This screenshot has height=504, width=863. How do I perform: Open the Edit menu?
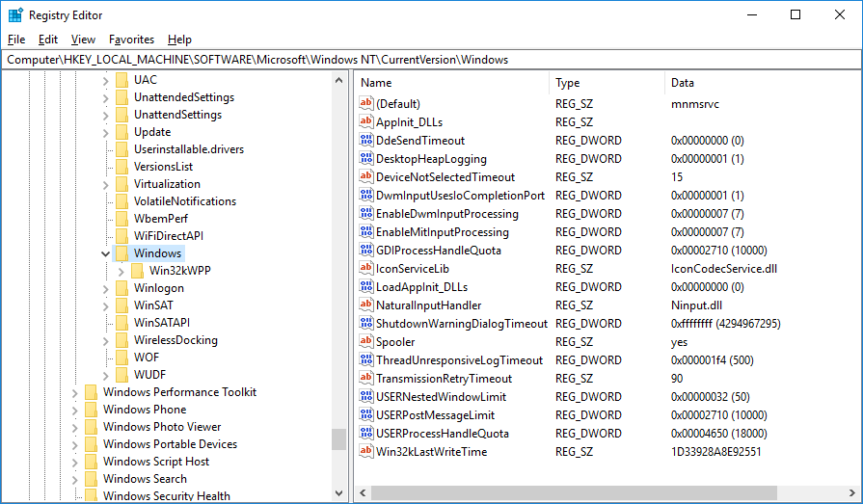coord(48,40)
